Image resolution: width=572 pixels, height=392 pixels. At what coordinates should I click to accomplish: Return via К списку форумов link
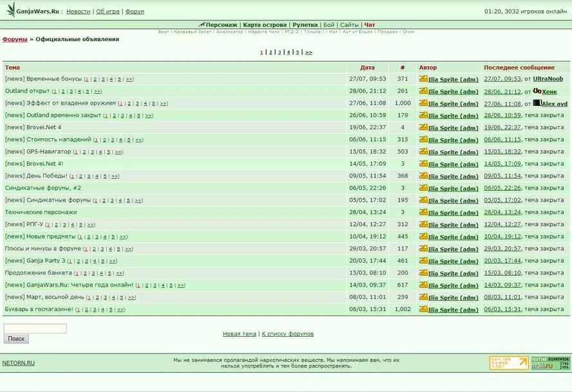click(288, 334)
